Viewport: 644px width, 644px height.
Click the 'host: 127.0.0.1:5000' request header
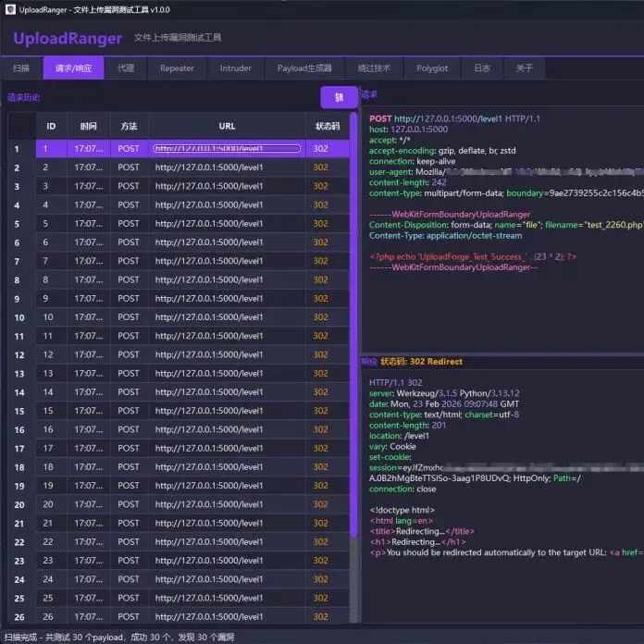pos(408,130)
